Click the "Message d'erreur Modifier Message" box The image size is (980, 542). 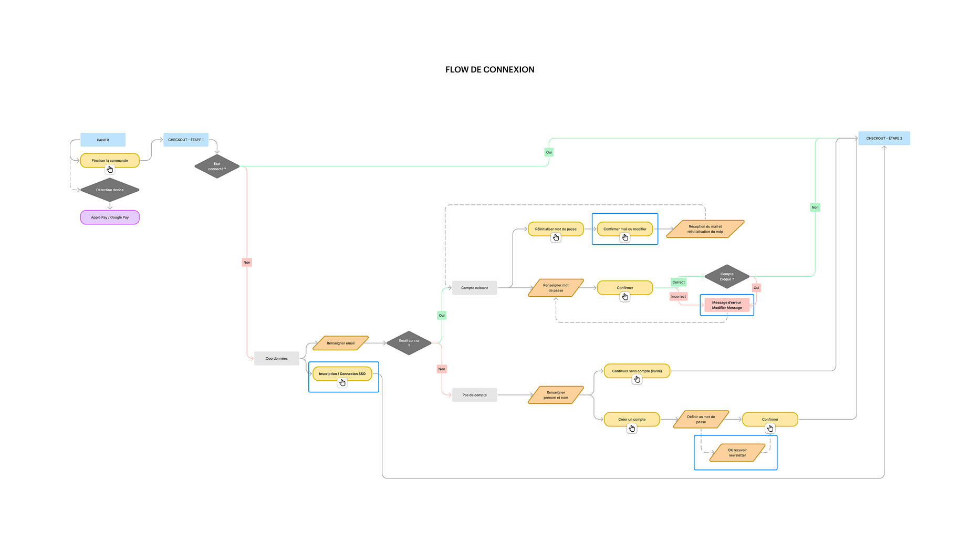[726, 305]
